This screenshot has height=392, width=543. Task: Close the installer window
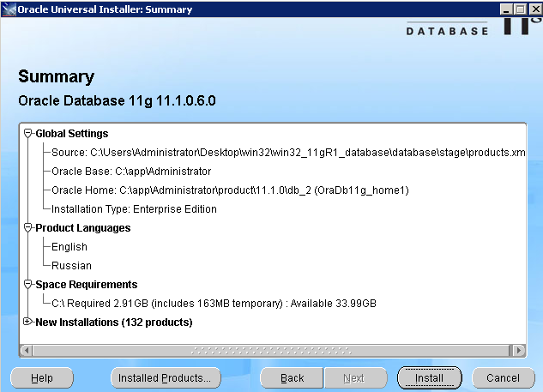click(x=535, y=9)
